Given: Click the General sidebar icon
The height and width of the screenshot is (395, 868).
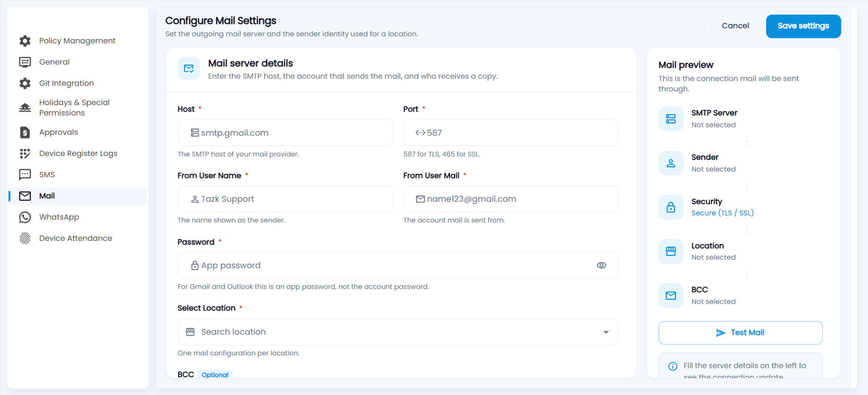Looking at the screenshot, I should [x=25, y=62].
